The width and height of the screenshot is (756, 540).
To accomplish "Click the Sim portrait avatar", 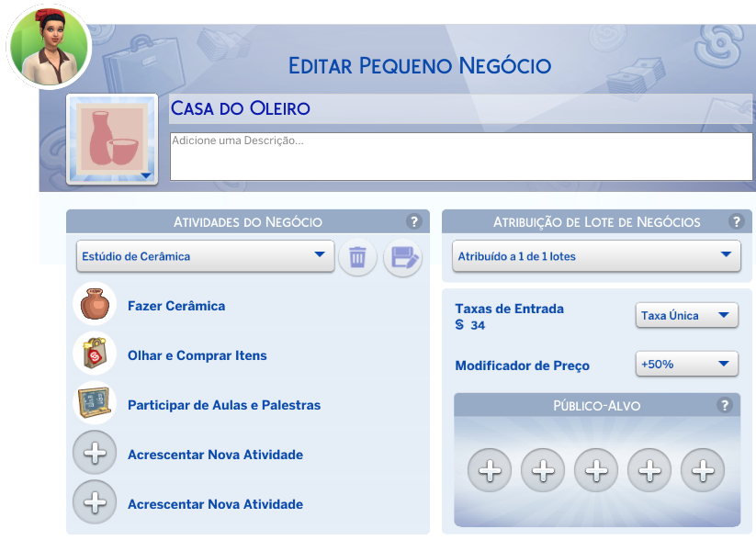I will pyautogui.click(x=50, y=47).
